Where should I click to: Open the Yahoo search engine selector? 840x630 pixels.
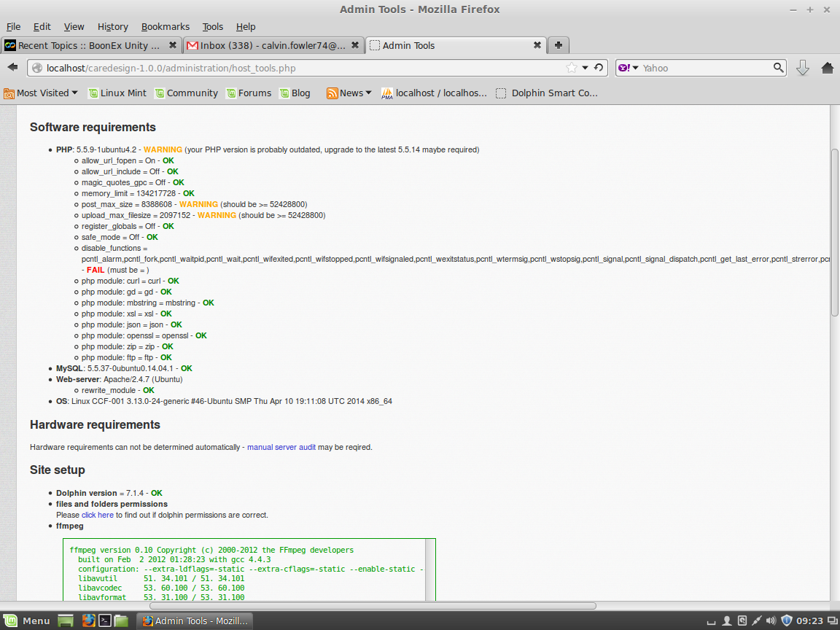(x=629, y=68)
